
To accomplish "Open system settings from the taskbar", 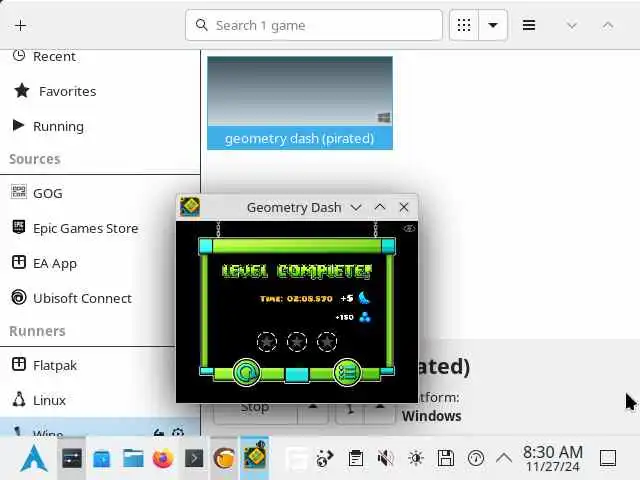I will pyautogui.click(x=72, y=458).
